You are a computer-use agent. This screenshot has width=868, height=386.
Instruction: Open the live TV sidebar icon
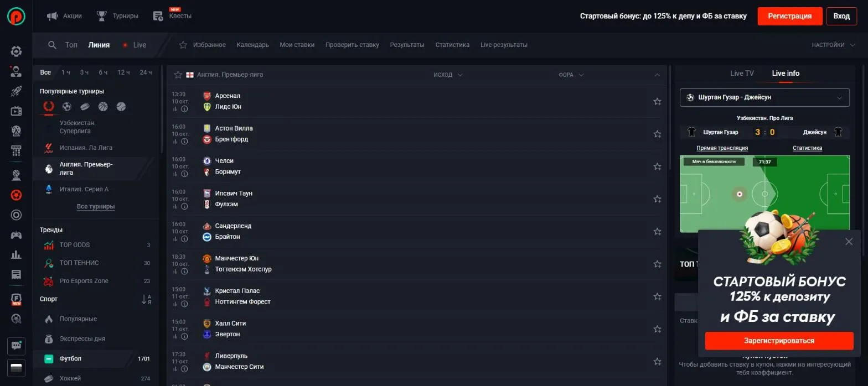(x=16, y=111)
